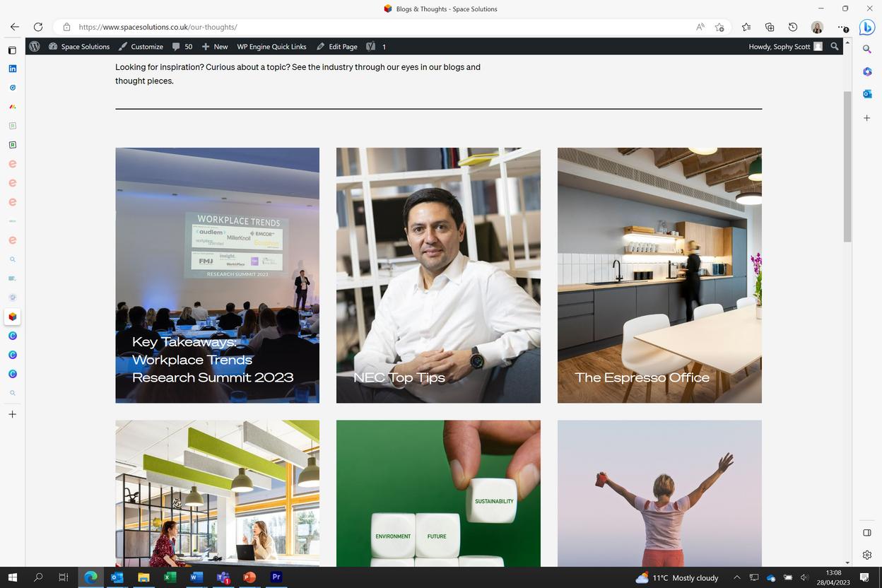Open the NEC Top Tips article

[438, 275]
